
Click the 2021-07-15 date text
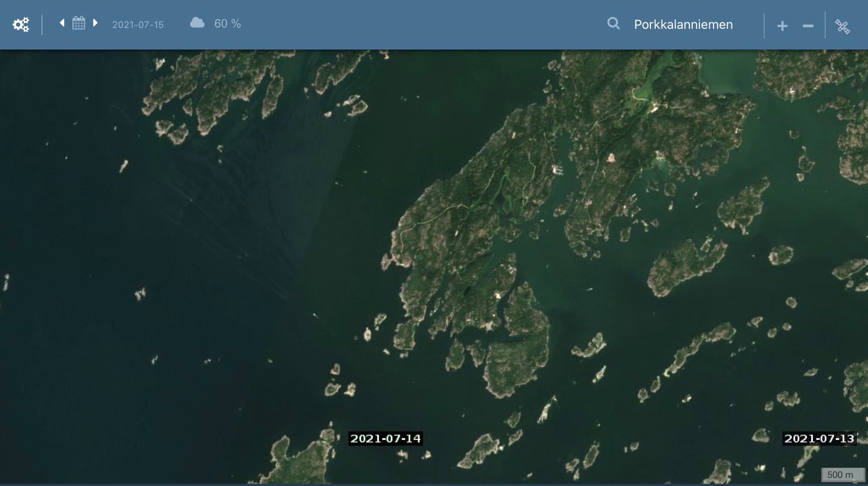(x=138, y=24)
